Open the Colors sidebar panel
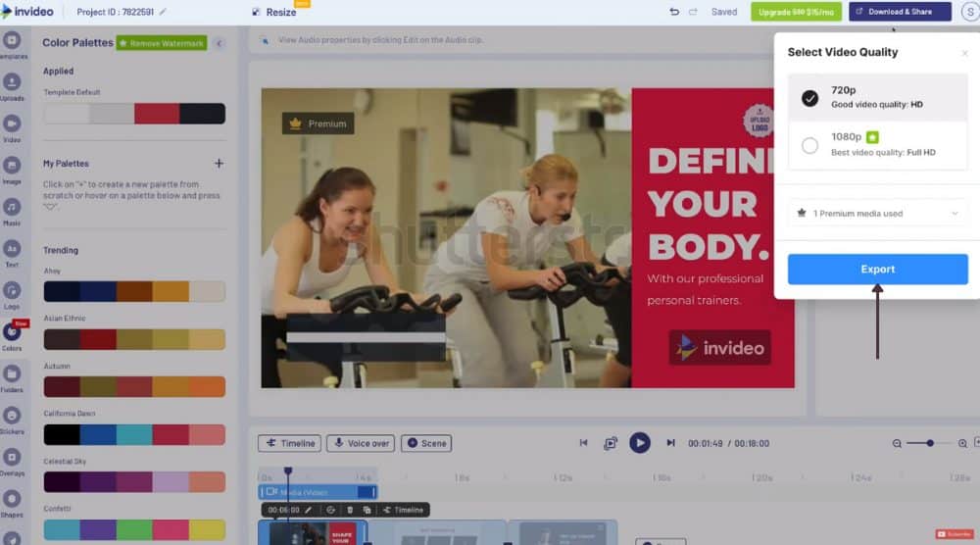This screenshot has height=545, width=980. pos(12,337)
